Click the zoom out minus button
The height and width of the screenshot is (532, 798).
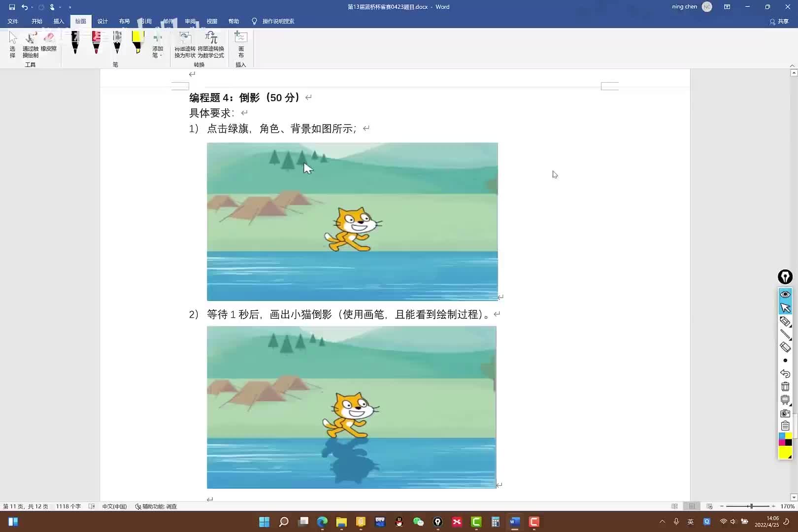point(722,506)
